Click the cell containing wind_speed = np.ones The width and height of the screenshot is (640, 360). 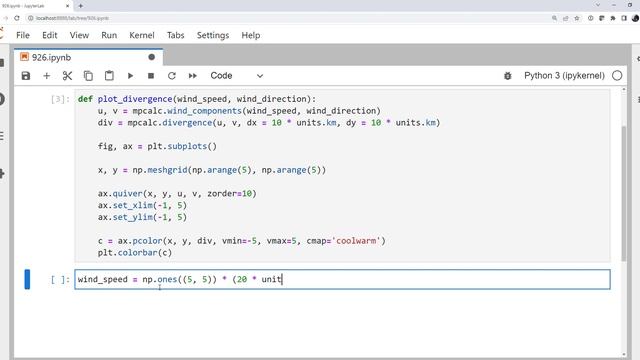click(342, 280)
